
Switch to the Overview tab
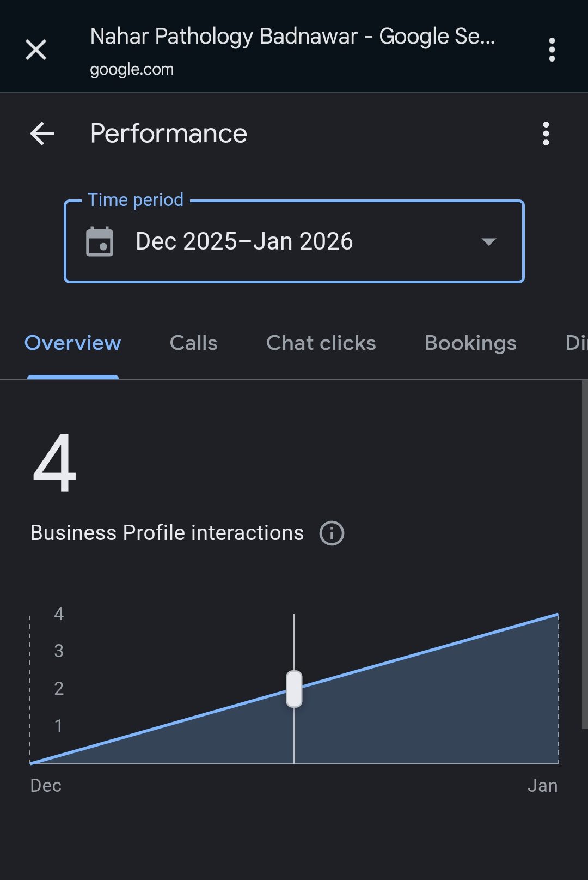pyautogui.click(x=73, y=343)
